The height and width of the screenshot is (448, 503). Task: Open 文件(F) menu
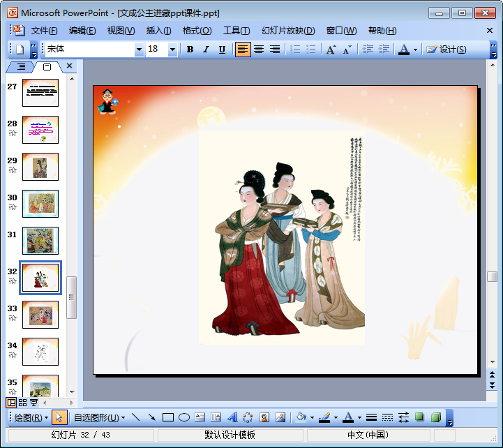click(44, 31)
